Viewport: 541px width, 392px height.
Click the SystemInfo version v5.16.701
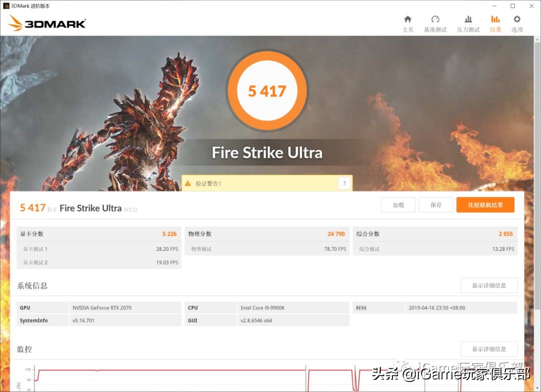tap(83, 320)
